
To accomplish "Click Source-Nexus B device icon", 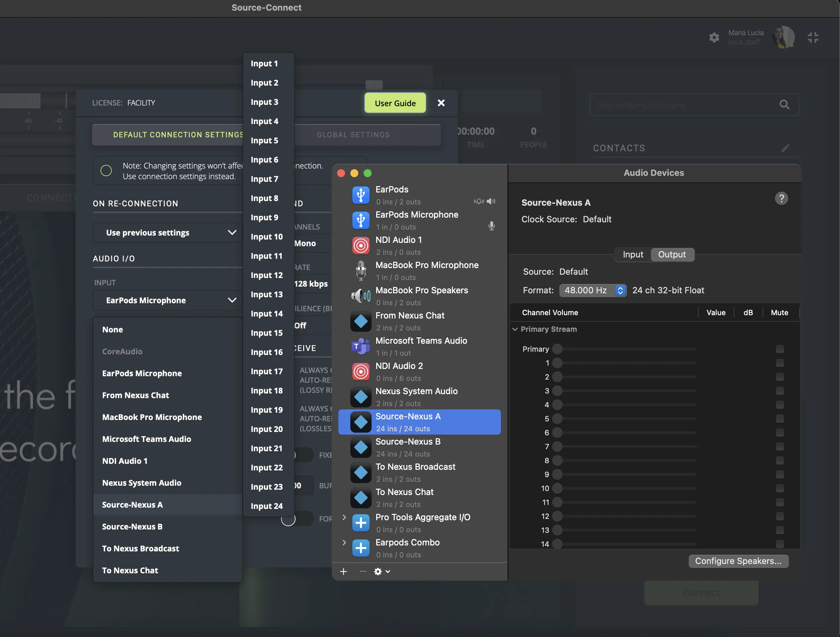I will coord(361,448).
